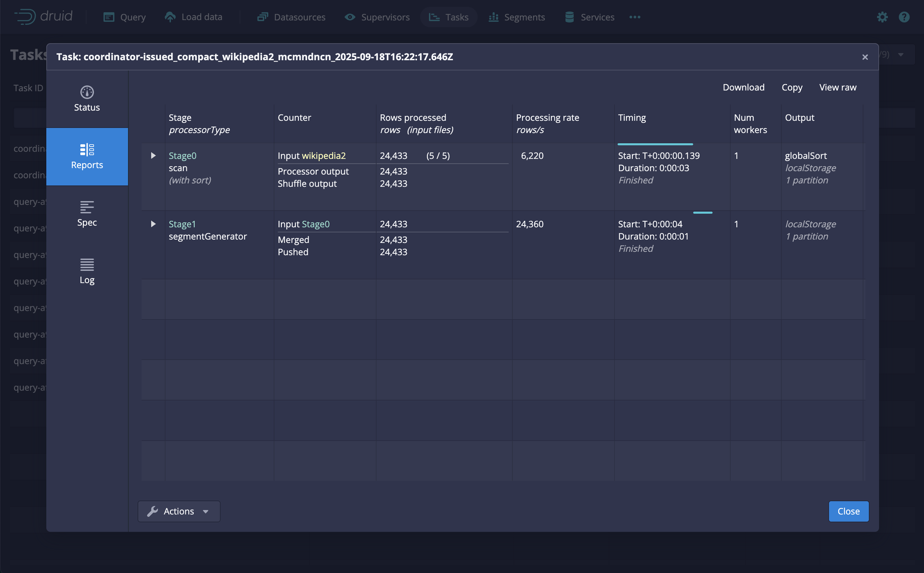Click the Stage1 stage name

(x=182, y=224)
